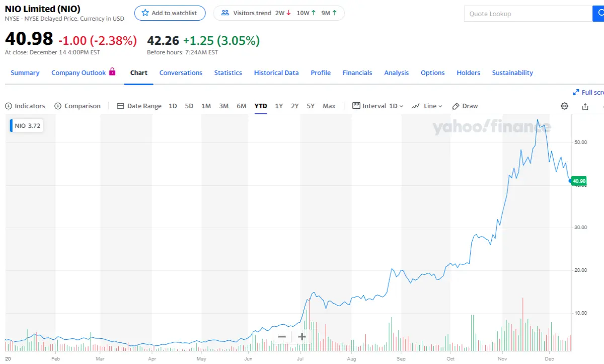Click the Date Range button

pyautogui.click(x=139, y=106)
